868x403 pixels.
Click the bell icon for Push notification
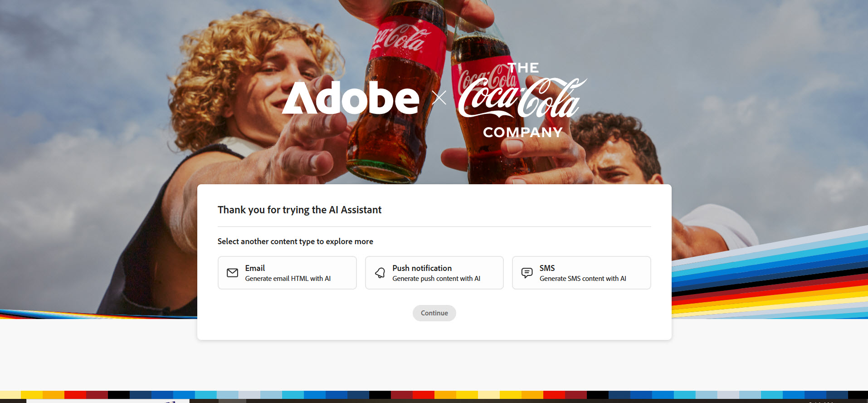tap(380, 273)
